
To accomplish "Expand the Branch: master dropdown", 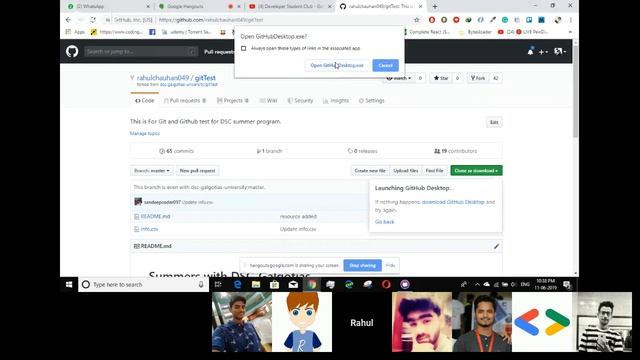I will pyautogui.click(x=151, y=171).
